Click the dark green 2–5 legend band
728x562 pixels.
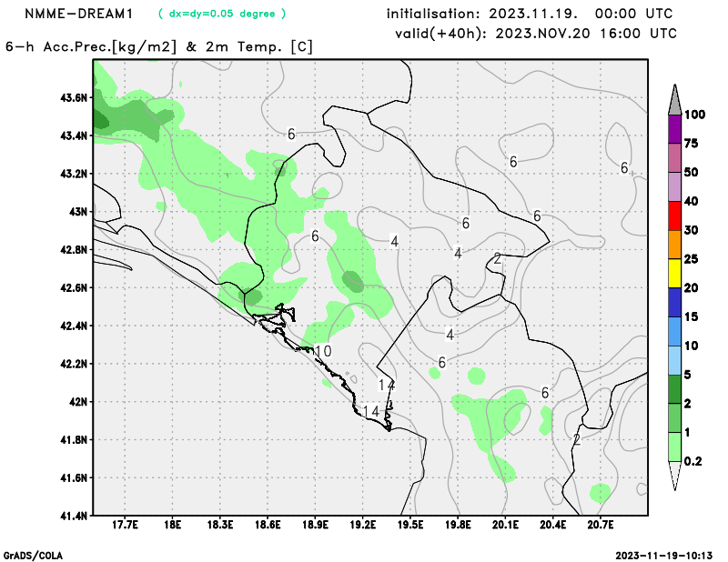coord(674,389)
